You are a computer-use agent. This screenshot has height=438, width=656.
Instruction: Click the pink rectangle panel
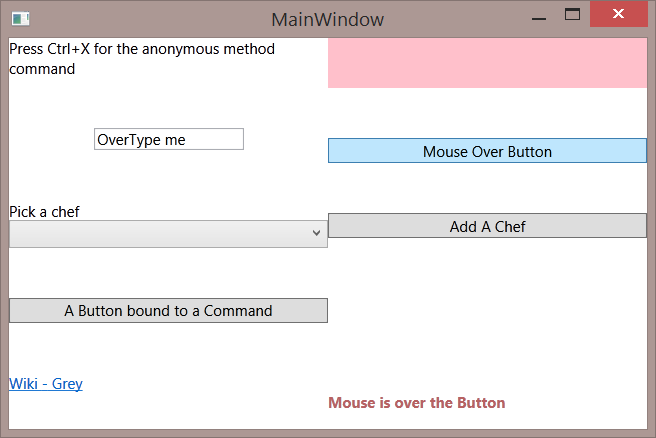tap(487, 63)
